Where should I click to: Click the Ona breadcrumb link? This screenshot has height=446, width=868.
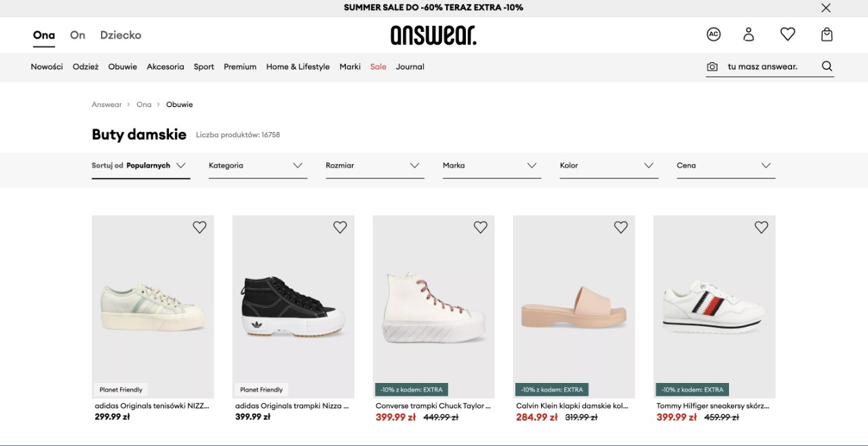click(144, 104)
